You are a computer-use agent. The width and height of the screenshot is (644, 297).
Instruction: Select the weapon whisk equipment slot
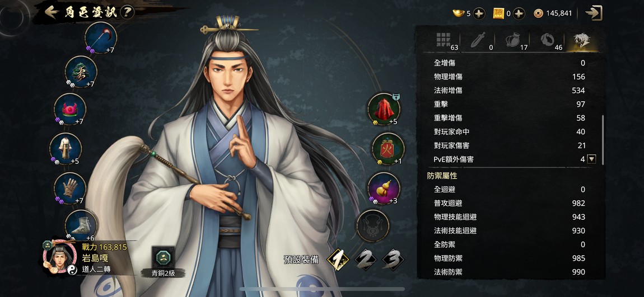tap(101, 37)
